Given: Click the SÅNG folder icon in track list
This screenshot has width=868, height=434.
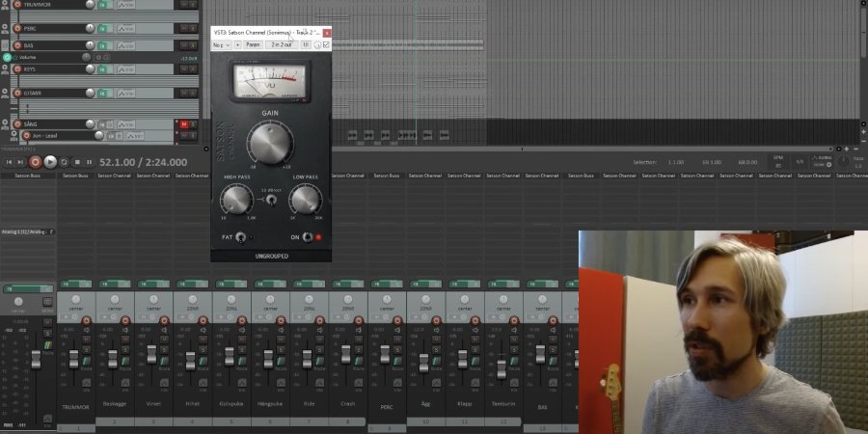Looking at the screenshot, I should tap(5, 124).
